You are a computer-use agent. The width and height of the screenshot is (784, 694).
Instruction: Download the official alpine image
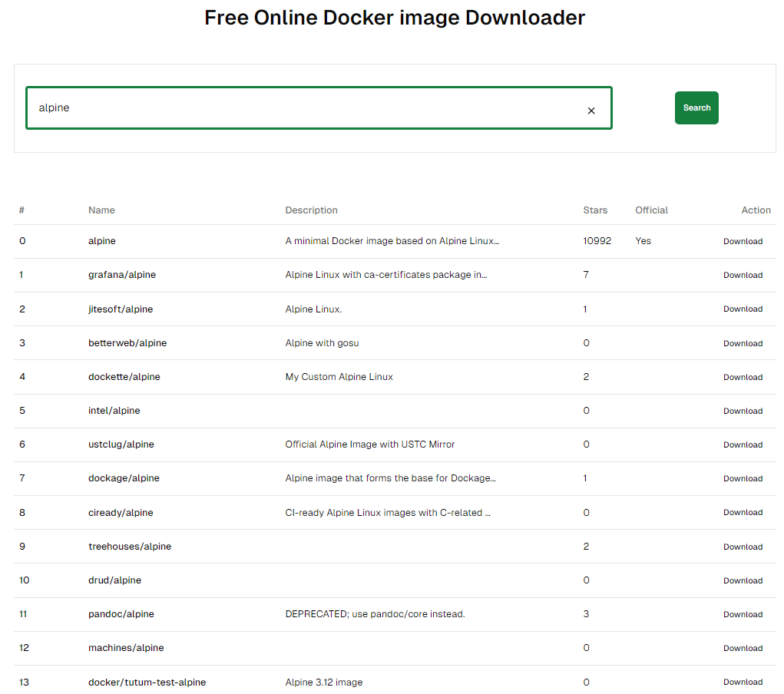tap(743, 241)
